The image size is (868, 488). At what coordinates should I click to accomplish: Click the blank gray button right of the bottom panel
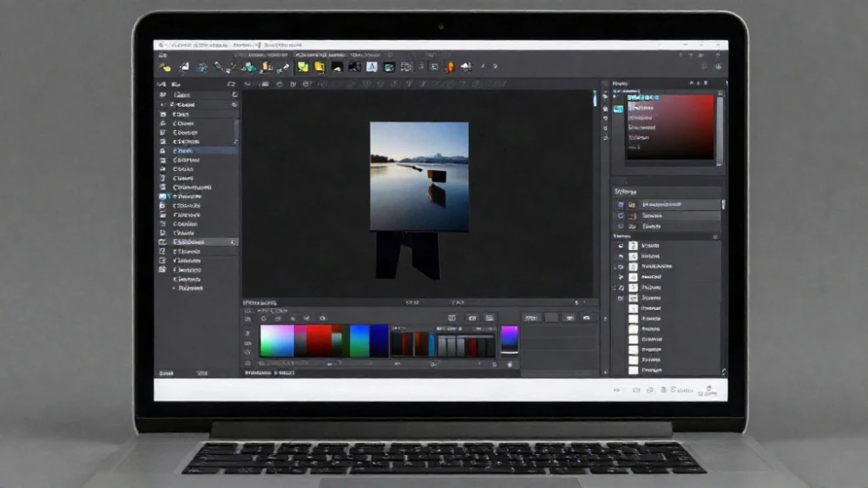551,318
